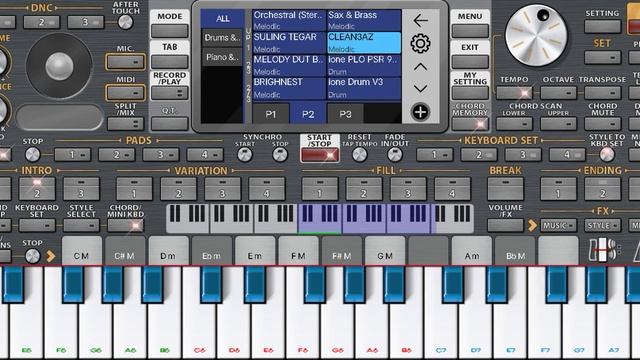
Task: Click the mixer faders icon at right
Action: point(604,249)
